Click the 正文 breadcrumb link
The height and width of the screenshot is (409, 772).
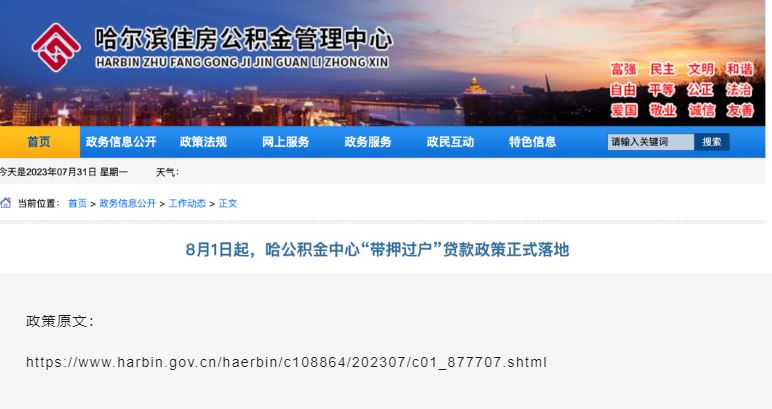(228, 203)
